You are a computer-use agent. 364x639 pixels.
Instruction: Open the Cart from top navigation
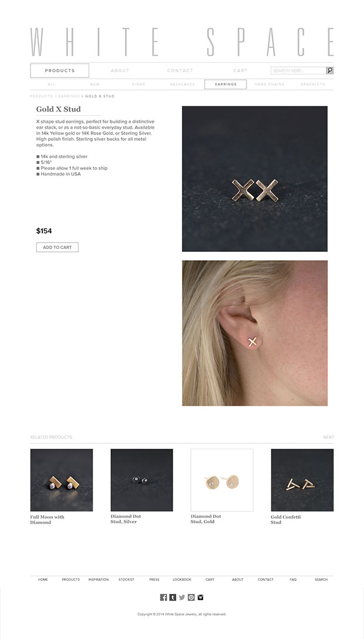click(x=240, y=70)
